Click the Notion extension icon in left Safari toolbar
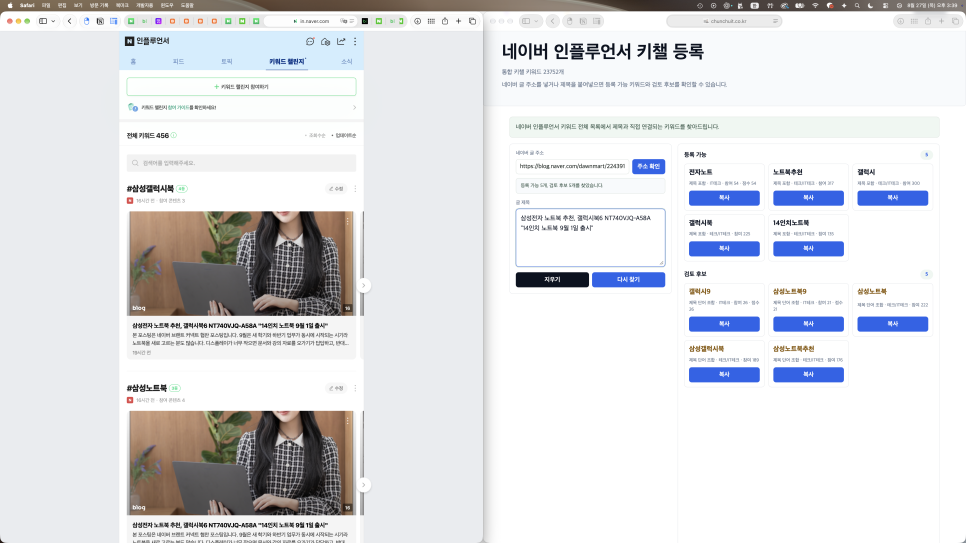The width and height of the screenshot is (966, 543). point(100,21)
